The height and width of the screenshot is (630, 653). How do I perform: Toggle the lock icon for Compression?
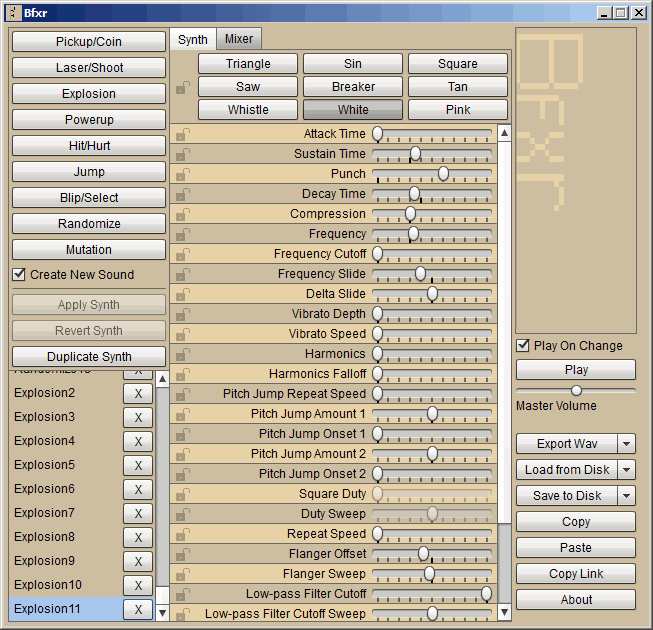coord(182,214)
